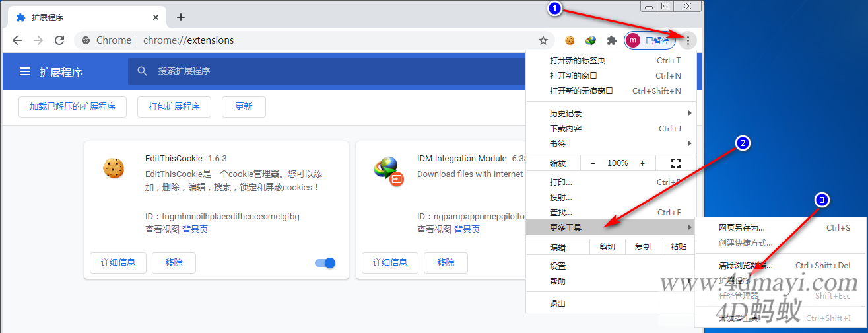Expand the 更多工具 submenu
The image size is (868, 333).
611,227
